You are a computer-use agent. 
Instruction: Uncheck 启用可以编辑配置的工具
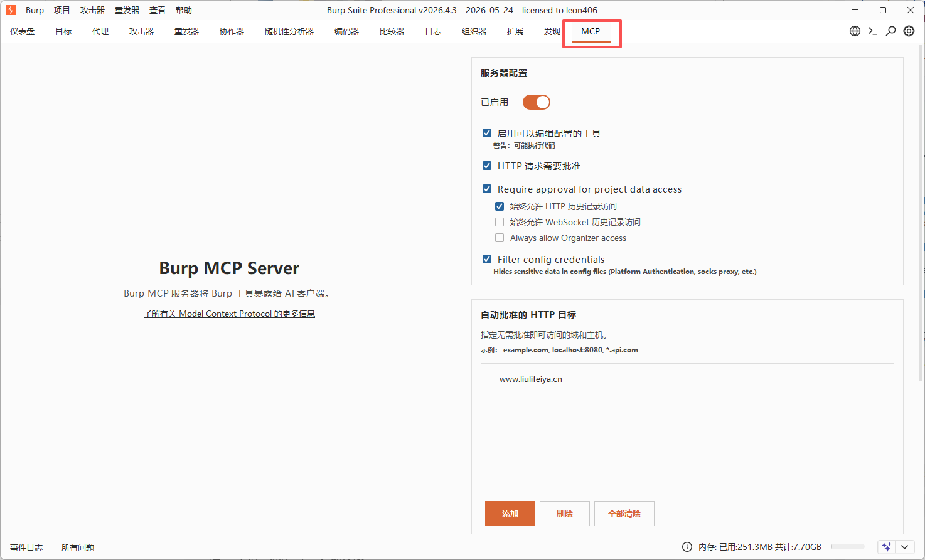tap(487, 133)
